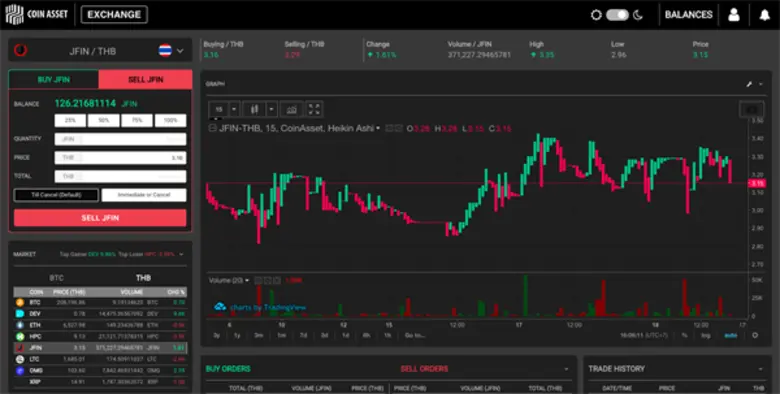Select the BTC market tab

click(x=56, y=278)
